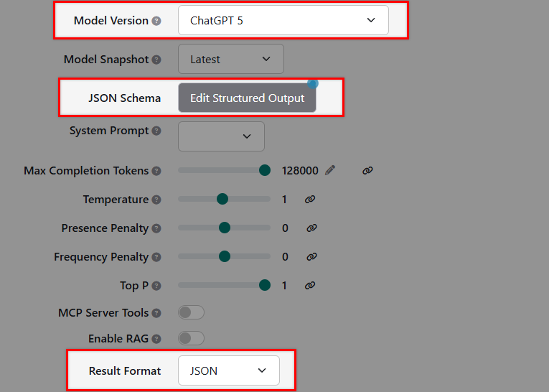This screenshot has height=392, width=549.
Task: Click the help icon beside Model Snapshot
Action: pos(156,60)
